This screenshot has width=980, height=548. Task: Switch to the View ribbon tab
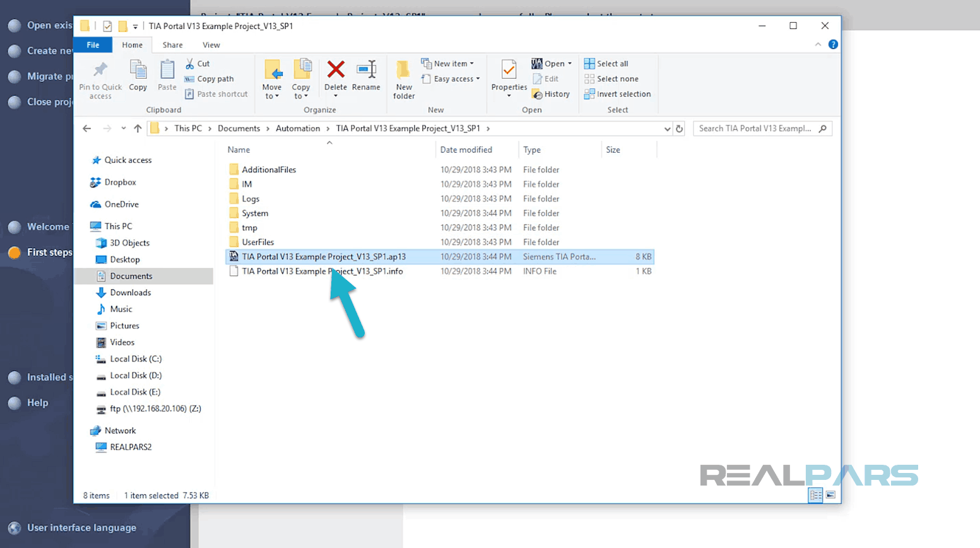point(211,45)
